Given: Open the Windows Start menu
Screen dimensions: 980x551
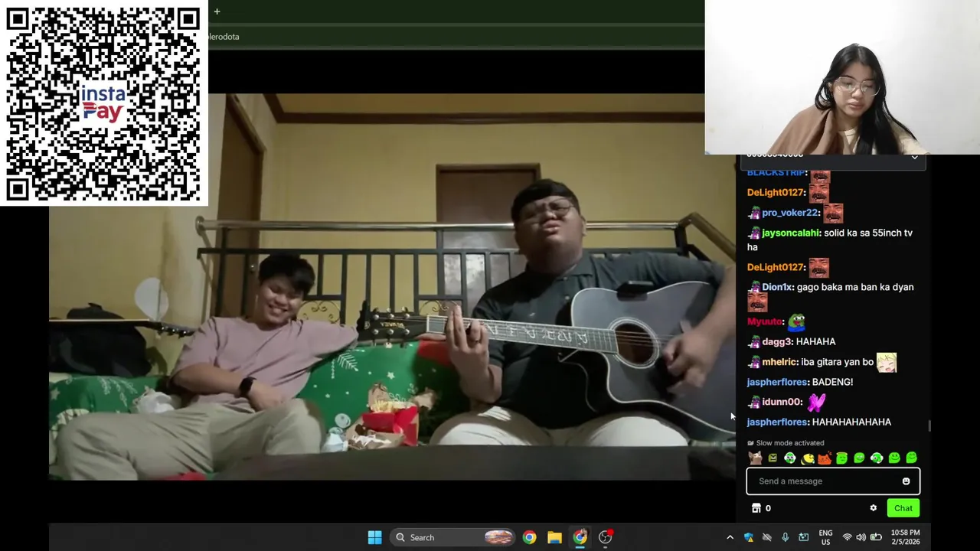Looking at the screenshot, I should click(x=374, y=537).
